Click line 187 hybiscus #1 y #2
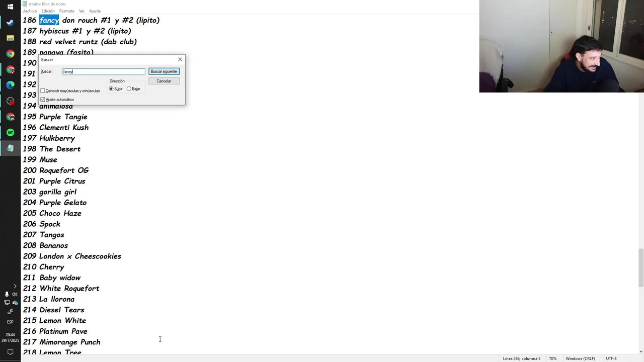Viewport: 644px width, 362px height. pyautogui.click(x=77, y=31)
